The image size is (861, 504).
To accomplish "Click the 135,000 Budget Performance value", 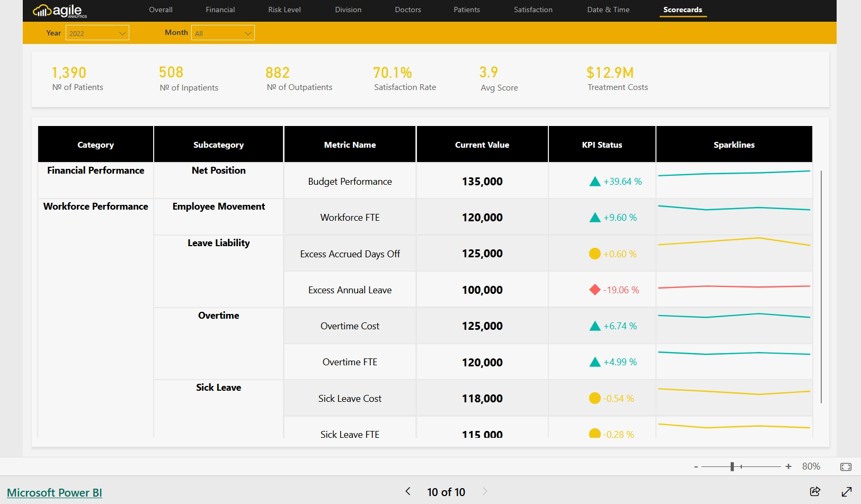I will point(482,182).
